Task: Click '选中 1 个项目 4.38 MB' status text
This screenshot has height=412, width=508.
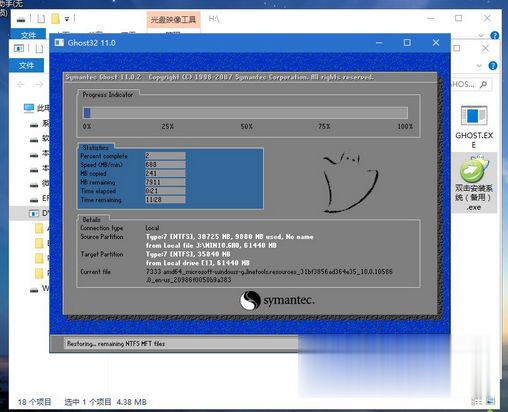Action: tap(105, 402)
